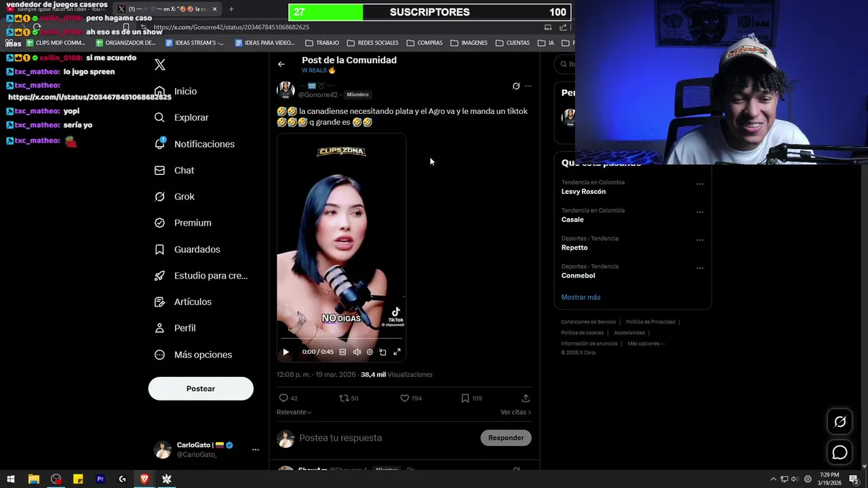
Task: Like the post with 794 likes
Action: pyautogui.click(x=411, y=399)
